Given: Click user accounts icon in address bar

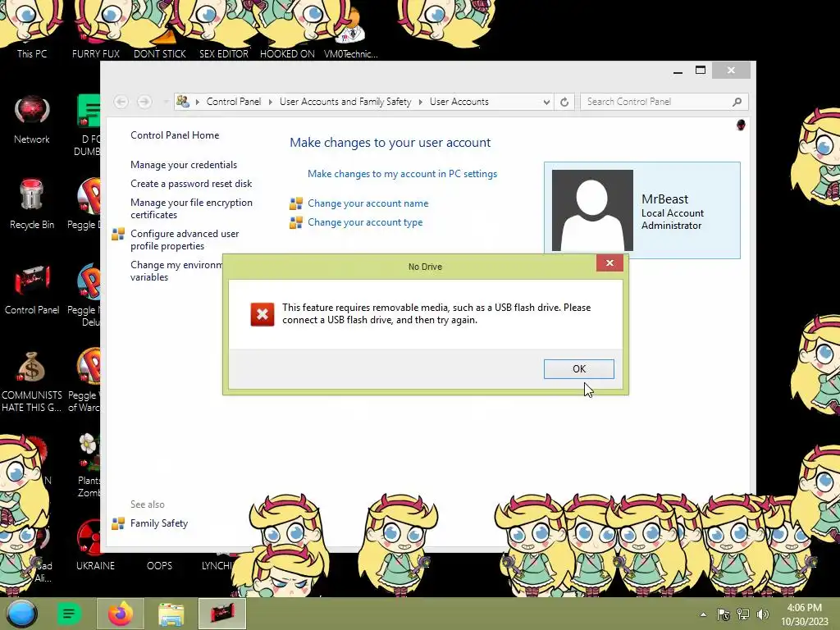Looking at the screenshot, I should tap(183, 101).
